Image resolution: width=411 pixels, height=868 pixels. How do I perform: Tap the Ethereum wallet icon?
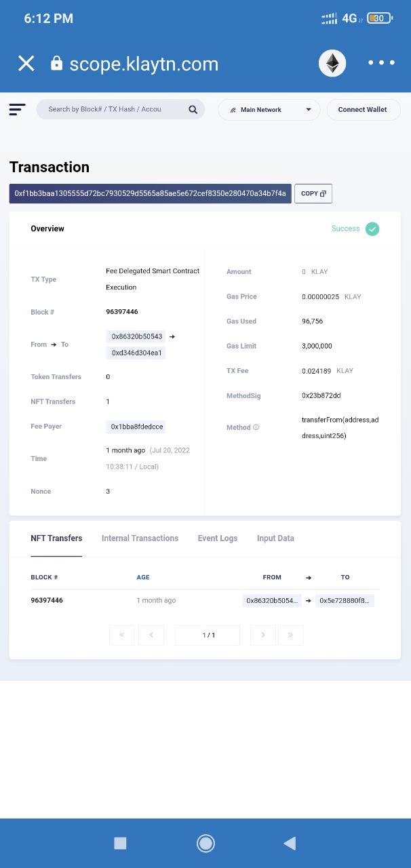[332, 63]
